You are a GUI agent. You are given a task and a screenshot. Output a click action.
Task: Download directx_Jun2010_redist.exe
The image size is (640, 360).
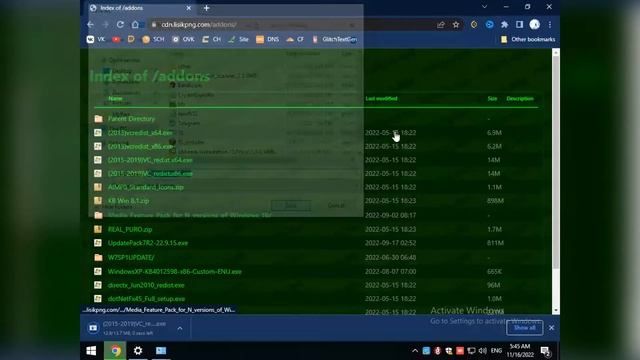[x=146, y=285]
